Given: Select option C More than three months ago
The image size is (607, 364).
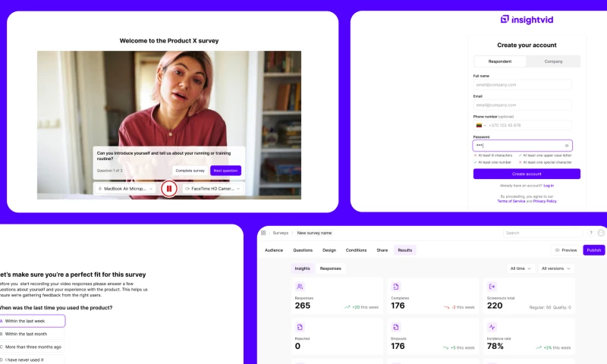Looking at the screenshot, I should [32, 347].
